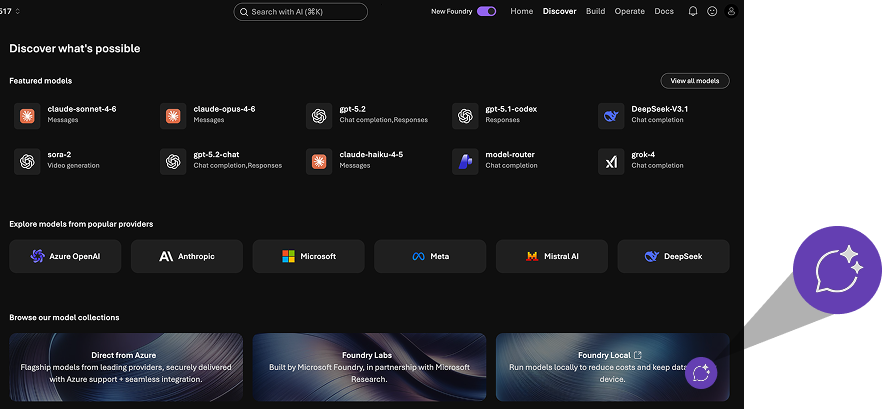Toggle the New Foundry switch
Viewport: 882px width, 409px height.
click(x=486, y=12)
